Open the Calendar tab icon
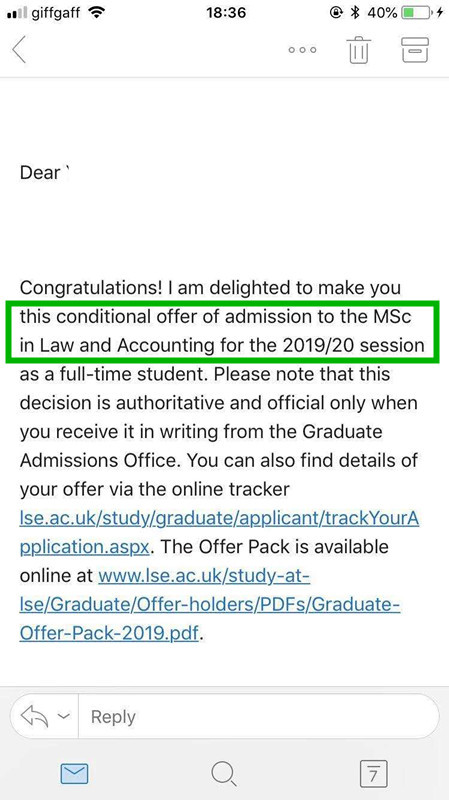 [373, 773]
